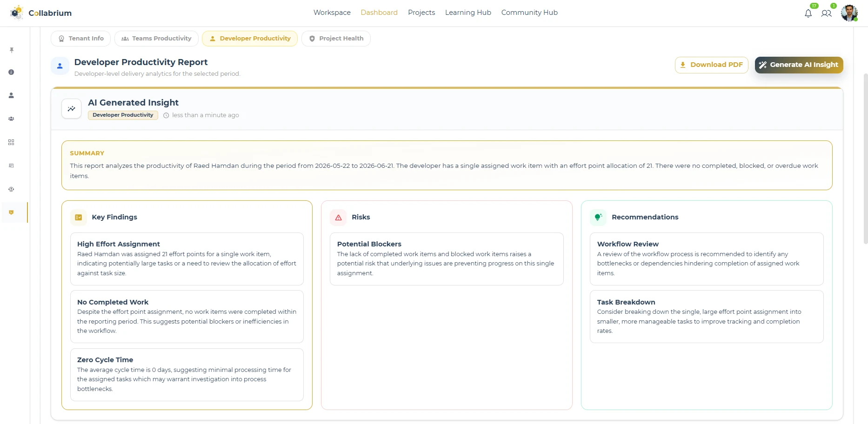Navigate to Learning Hub

coord(468,13)
